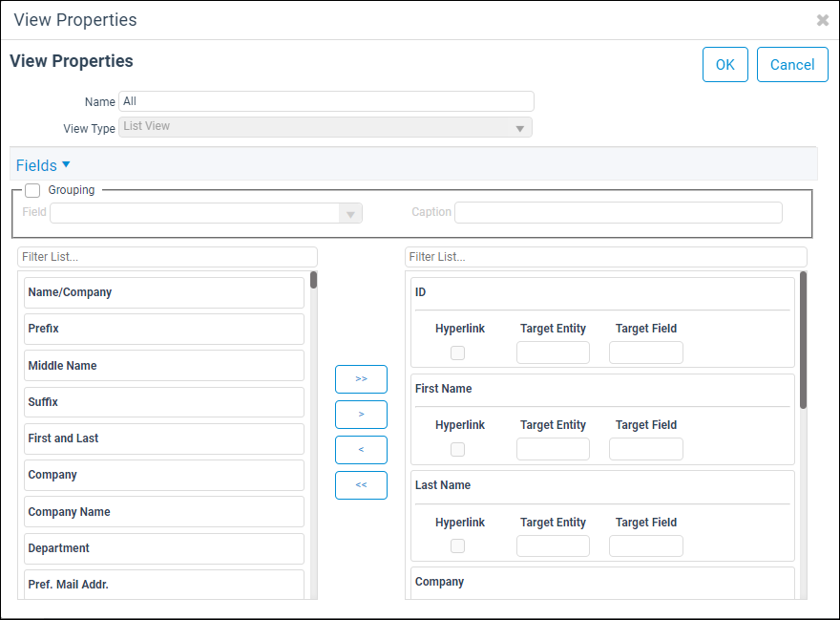This screenshot has width=840, height=620.
Task: Open the View Type dropdown
Action: pos(325,127)
